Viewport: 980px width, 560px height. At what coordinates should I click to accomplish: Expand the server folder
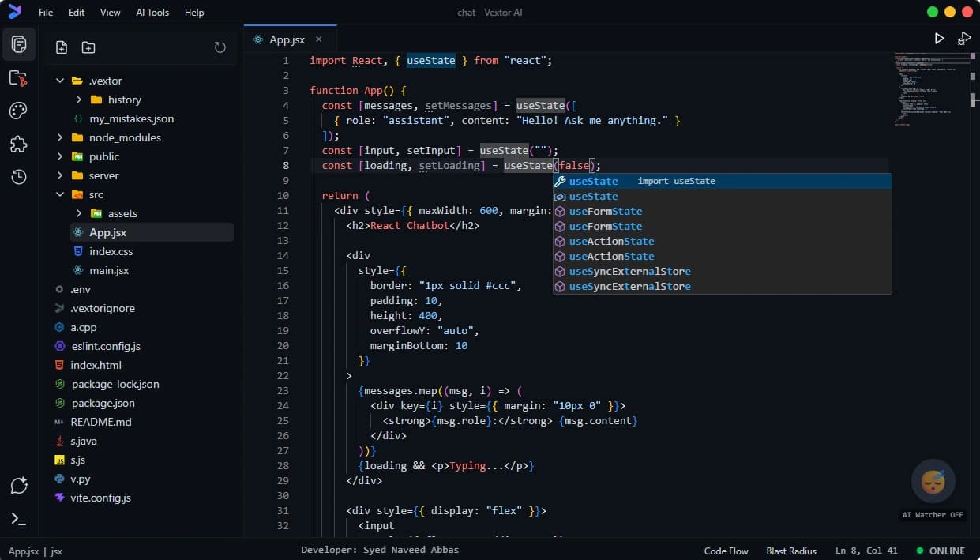(60, 175)
